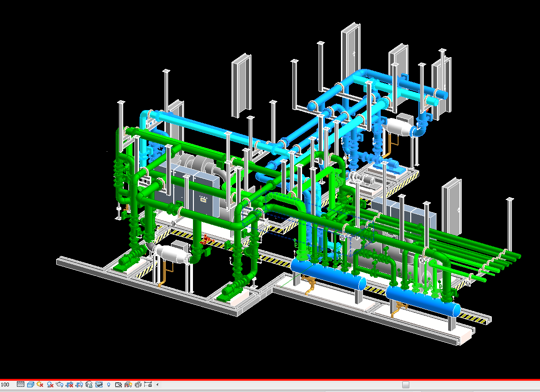Toggle Reveal Constraints mode
This screenshot has height=392, width=540.
(148, 385)
